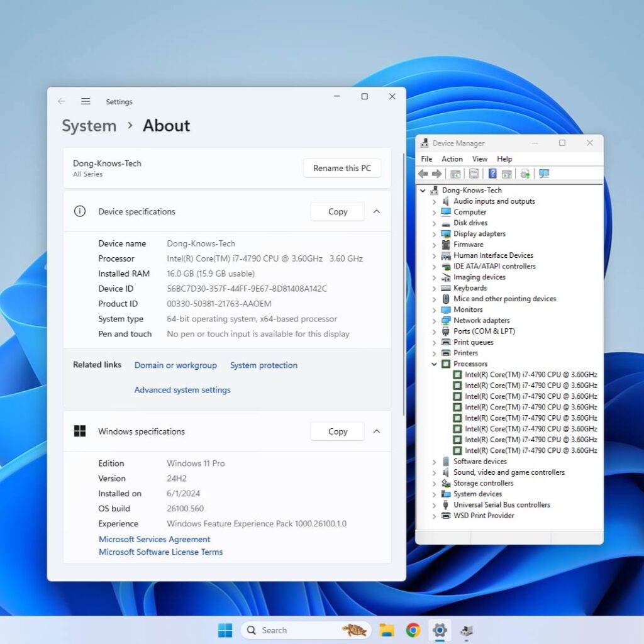
Task: Open the System protection link
Action: pos(264,365)
